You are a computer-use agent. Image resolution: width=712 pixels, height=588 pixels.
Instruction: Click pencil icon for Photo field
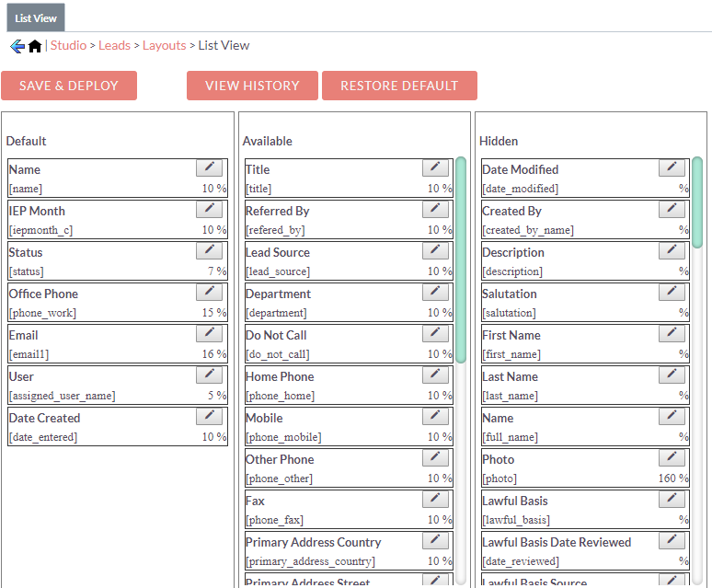(672, 457)
